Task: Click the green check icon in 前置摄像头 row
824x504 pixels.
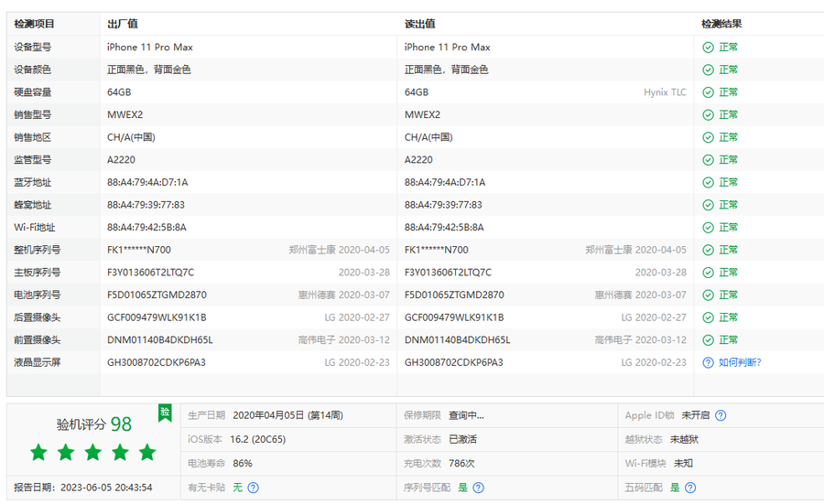Action: click(708, 340)
